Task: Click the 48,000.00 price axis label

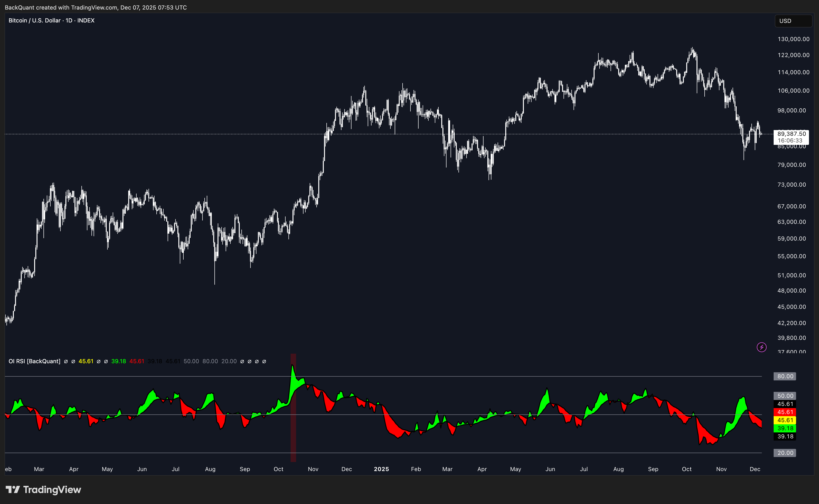Action: click(792, 291)
